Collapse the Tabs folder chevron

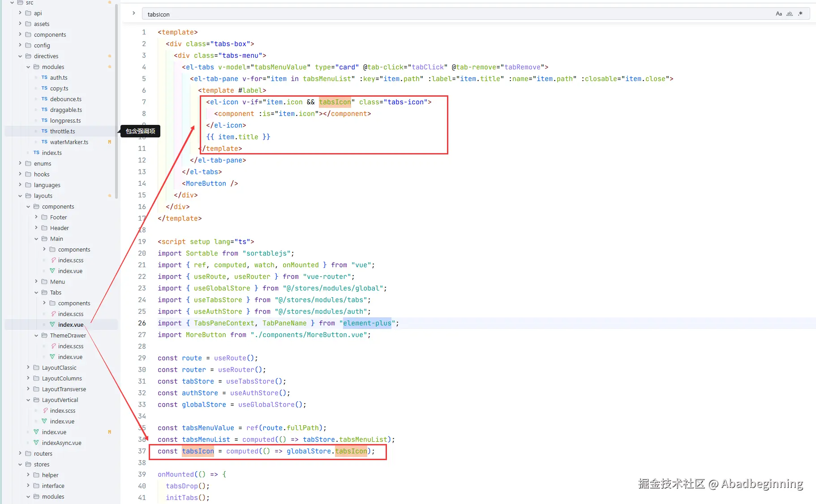tap(36, 292)
